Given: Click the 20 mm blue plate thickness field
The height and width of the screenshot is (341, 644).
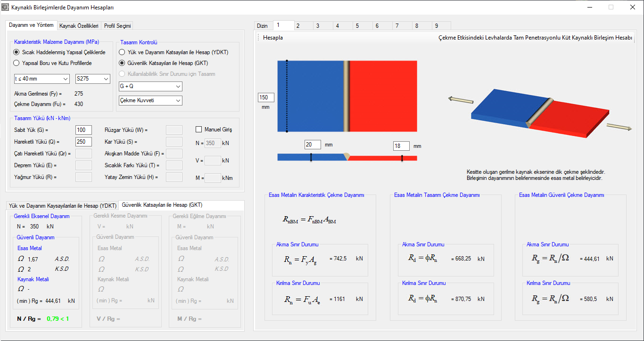Looking at the screenshot, I should [x=313, y=145].
